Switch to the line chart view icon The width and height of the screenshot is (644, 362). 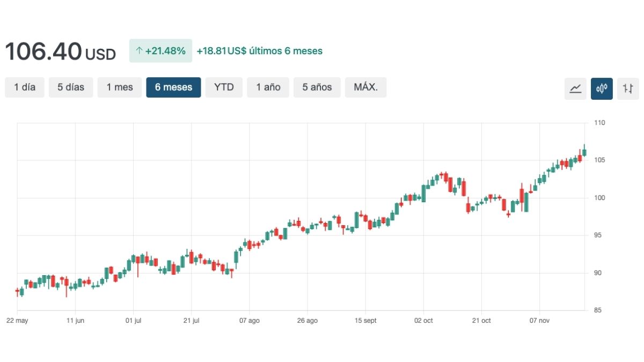[575, 88]
